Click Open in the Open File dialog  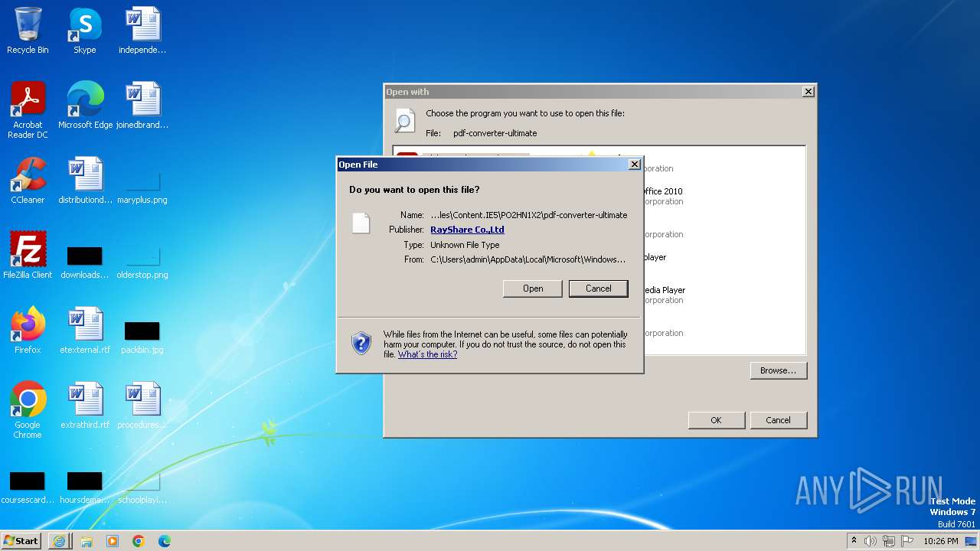coord(533,289)
